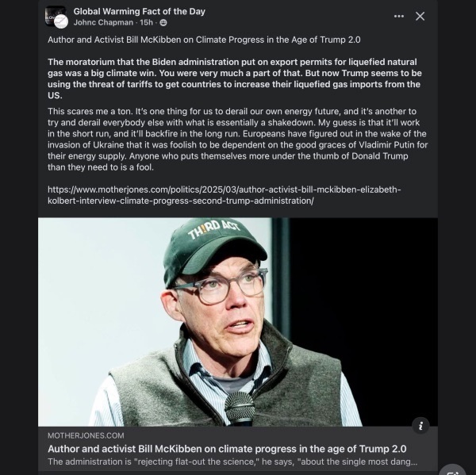Click the Global Warming group avatar
Screen dimensions: 476x475
click(x=54, y=14)
